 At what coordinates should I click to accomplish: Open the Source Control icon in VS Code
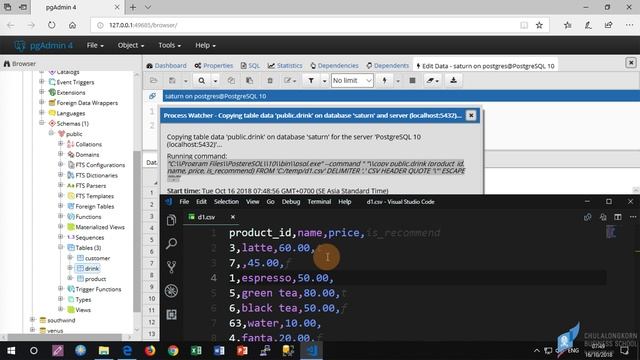pyautogui.click(x=171, y=267)
